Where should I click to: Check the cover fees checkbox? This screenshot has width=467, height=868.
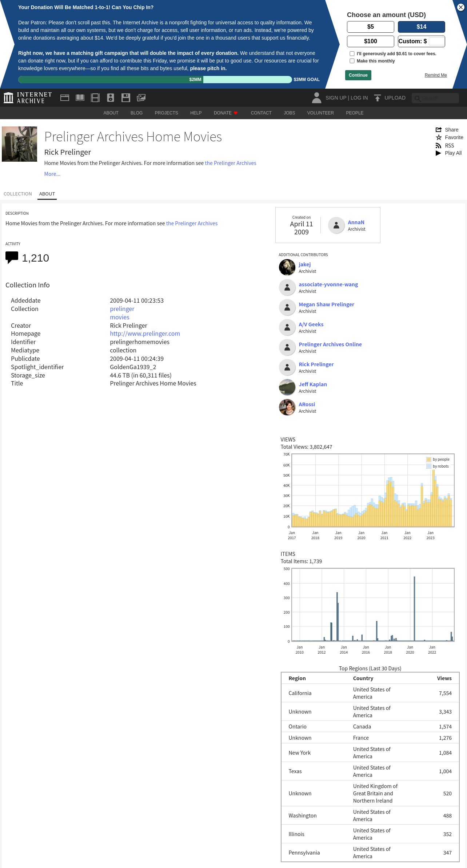[352, 54]
